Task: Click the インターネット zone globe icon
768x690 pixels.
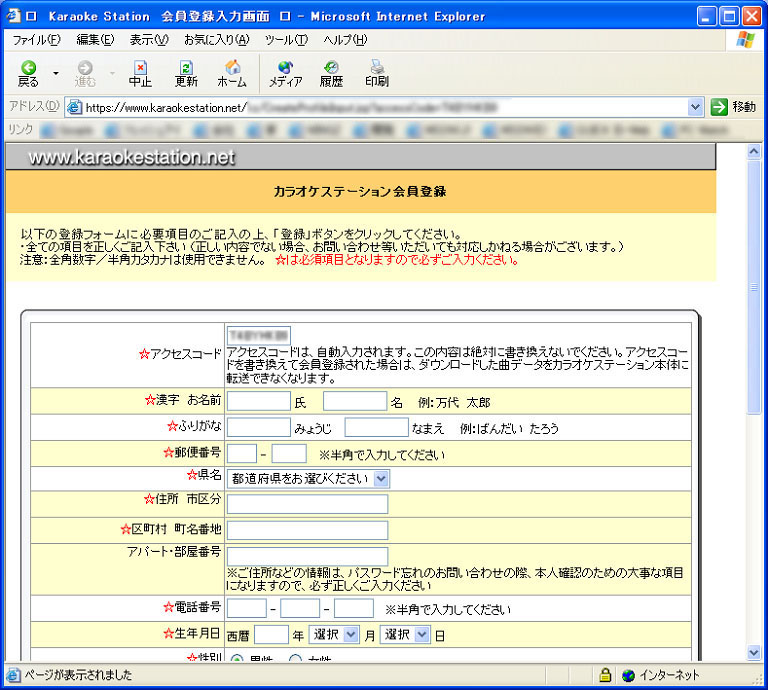Action: pos(628,675)
